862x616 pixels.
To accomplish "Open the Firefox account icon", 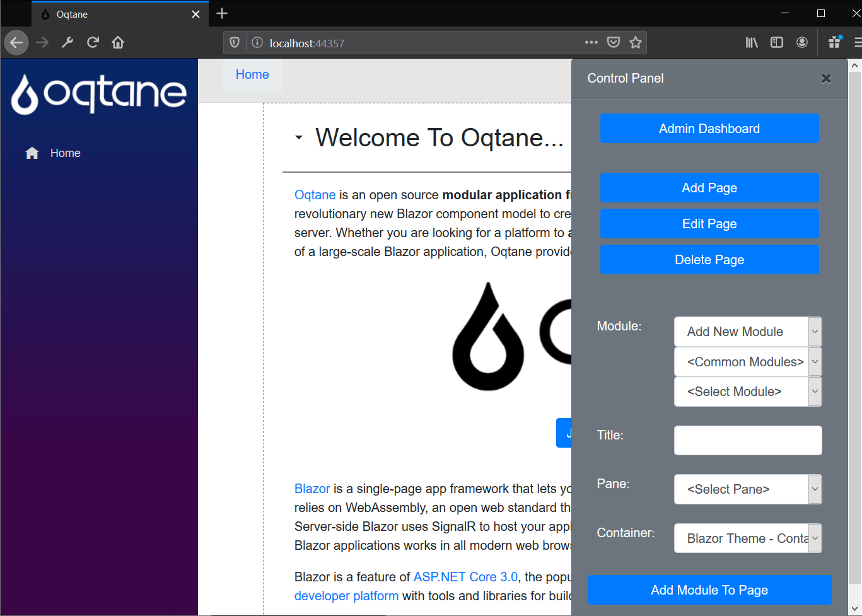I will [802, 43].
